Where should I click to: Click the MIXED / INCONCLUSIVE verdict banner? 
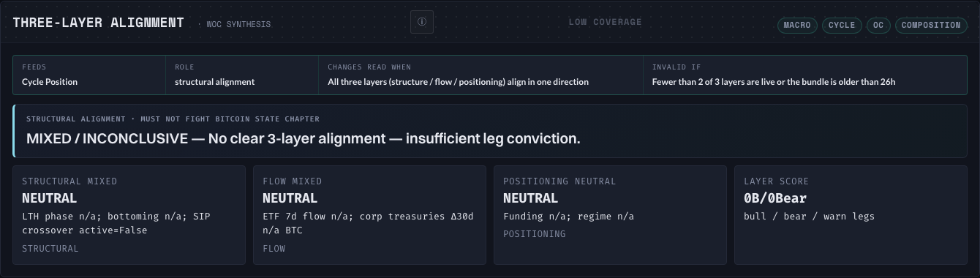(490, 131)
